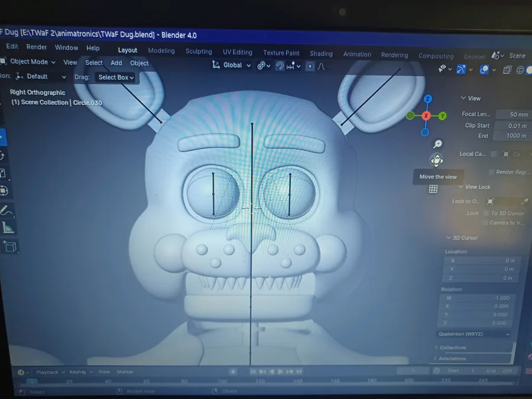Click the Play animation button

tap(280, 372)
